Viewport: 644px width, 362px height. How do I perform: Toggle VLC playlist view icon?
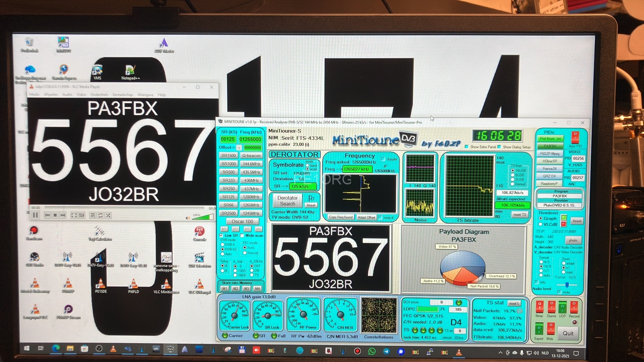point(93,215)
